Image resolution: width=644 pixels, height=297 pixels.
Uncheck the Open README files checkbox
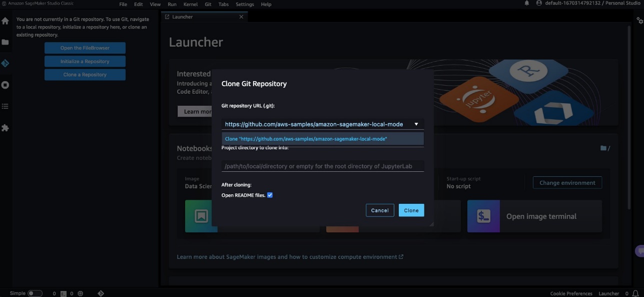click(x=270, y=195)
